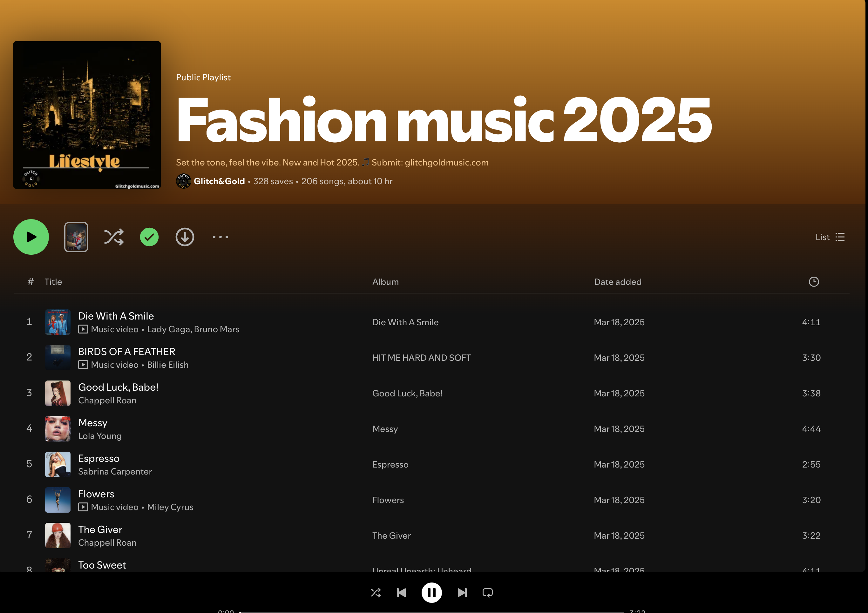Select the Messy track title
Viewport: 868px width, 613px height.
[x=93, y=423]
